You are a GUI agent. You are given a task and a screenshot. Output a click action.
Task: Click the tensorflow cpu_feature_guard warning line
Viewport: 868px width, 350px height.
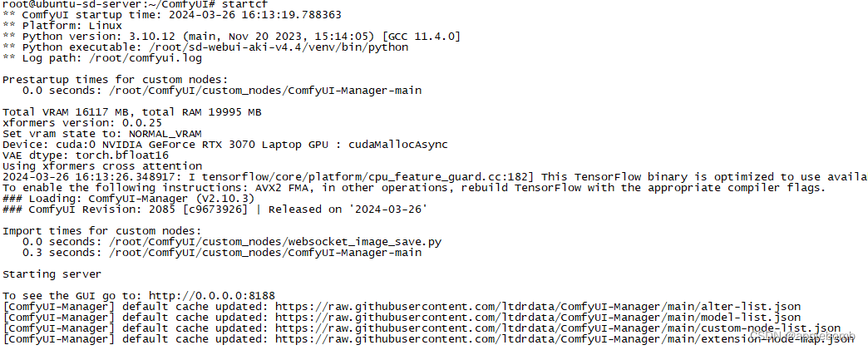click(x=434, y=176)
